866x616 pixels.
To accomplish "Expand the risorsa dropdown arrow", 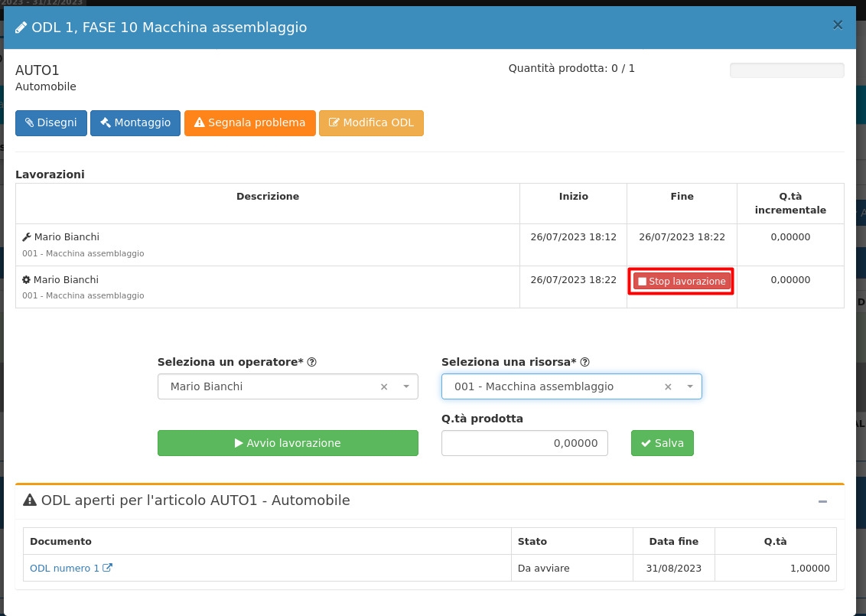I will [x=690, y=387].
